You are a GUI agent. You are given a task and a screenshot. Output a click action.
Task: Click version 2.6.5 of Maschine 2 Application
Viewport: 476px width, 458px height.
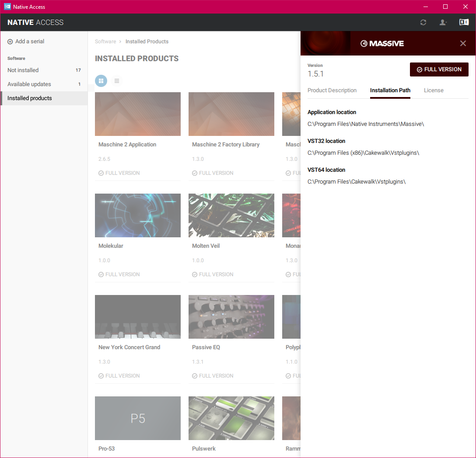click(105, 159)
